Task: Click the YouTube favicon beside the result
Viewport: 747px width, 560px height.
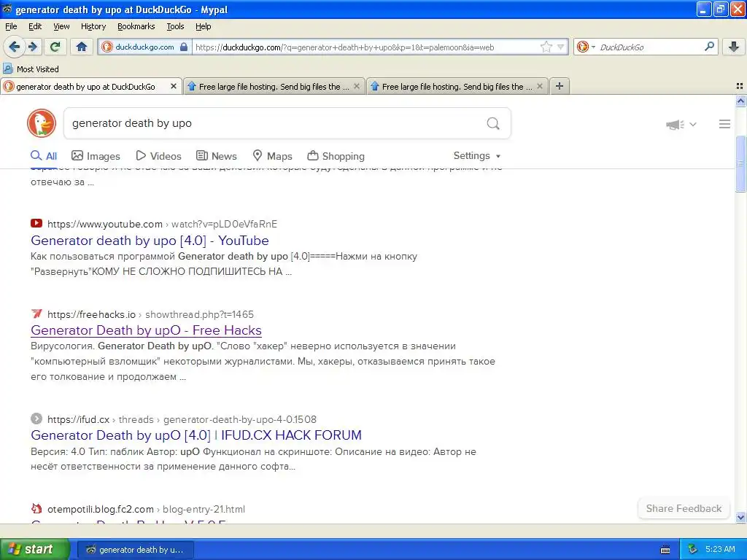Action: pyautogui.click(x=36, y=223)
